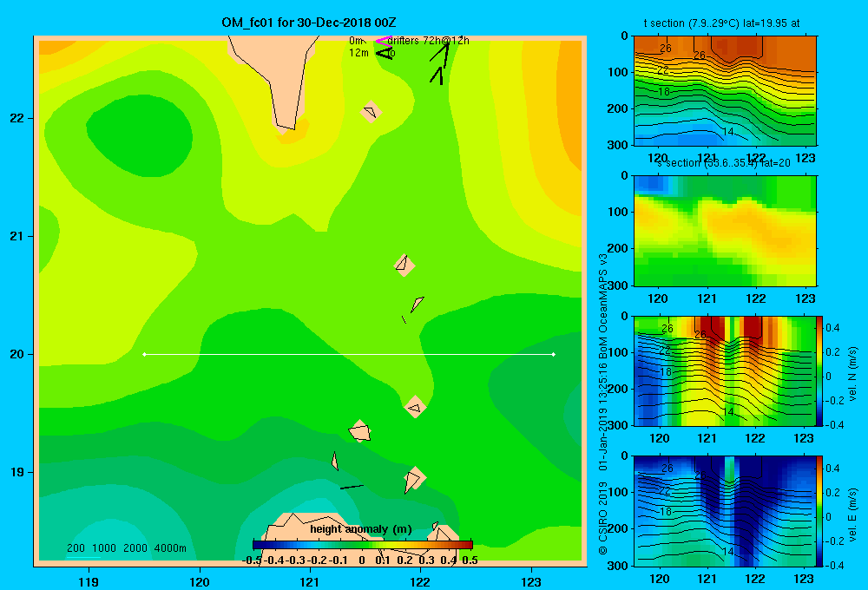Image resolution: width=868 pixels, height=590 pixels.
Task: Click the white lat 20 section line on the map
Action: pyautogui.click(x=349, y=354)
